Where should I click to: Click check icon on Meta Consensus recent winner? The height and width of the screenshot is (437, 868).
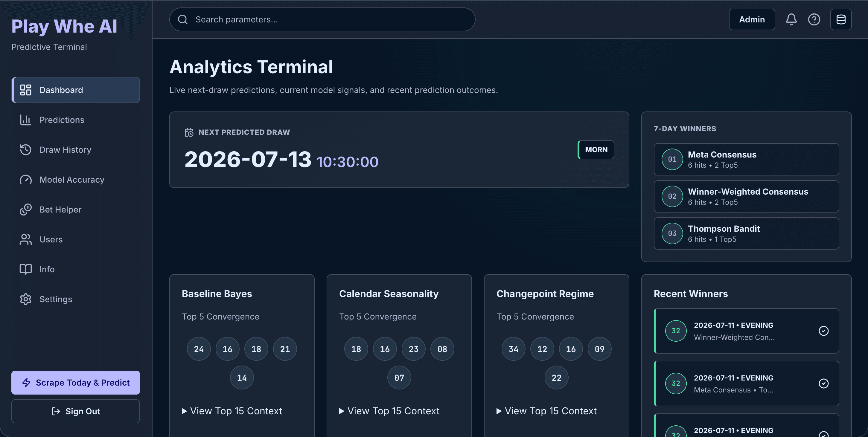click(823, 383)
